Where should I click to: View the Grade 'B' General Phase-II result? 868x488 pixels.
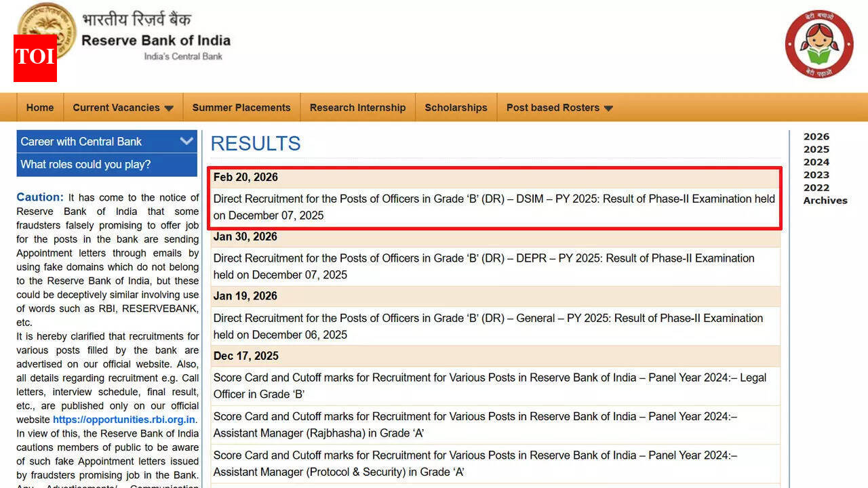click(x=488, y=326)
